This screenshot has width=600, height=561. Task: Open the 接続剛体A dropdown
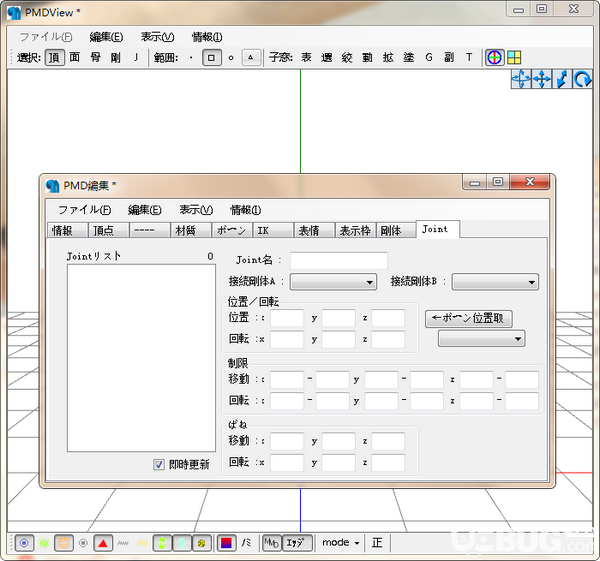pyautogui.click(x=333, y=282)
